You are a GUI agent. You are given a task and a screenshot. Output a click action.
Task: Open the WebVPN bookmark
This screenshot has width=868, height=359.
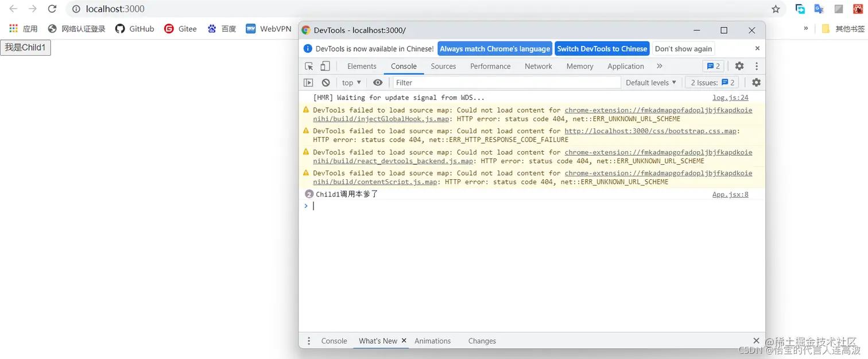tap(269, 29)
